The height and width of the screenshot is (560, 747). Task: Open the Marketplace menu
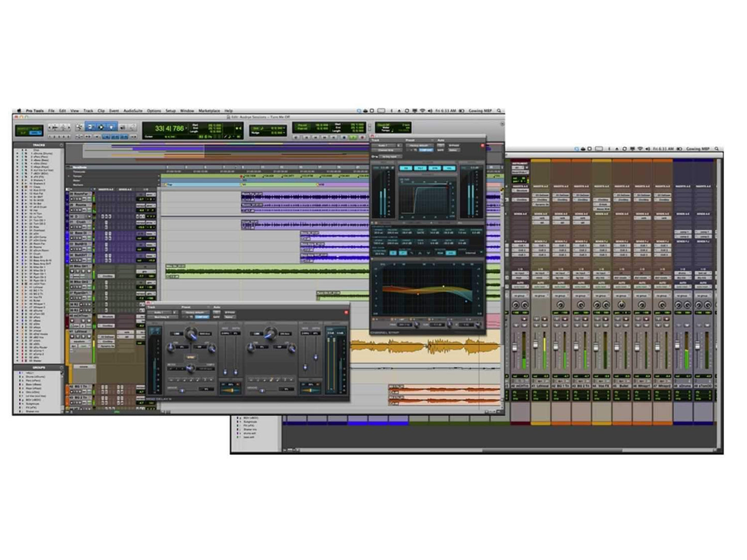point(209,111)
